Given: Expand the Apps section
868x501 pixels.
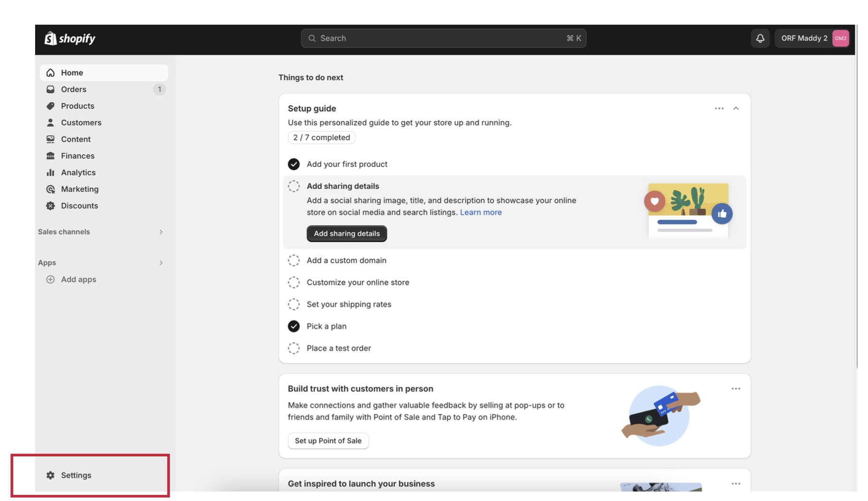Looking at the screenshot, I should (x=161, y=263).
